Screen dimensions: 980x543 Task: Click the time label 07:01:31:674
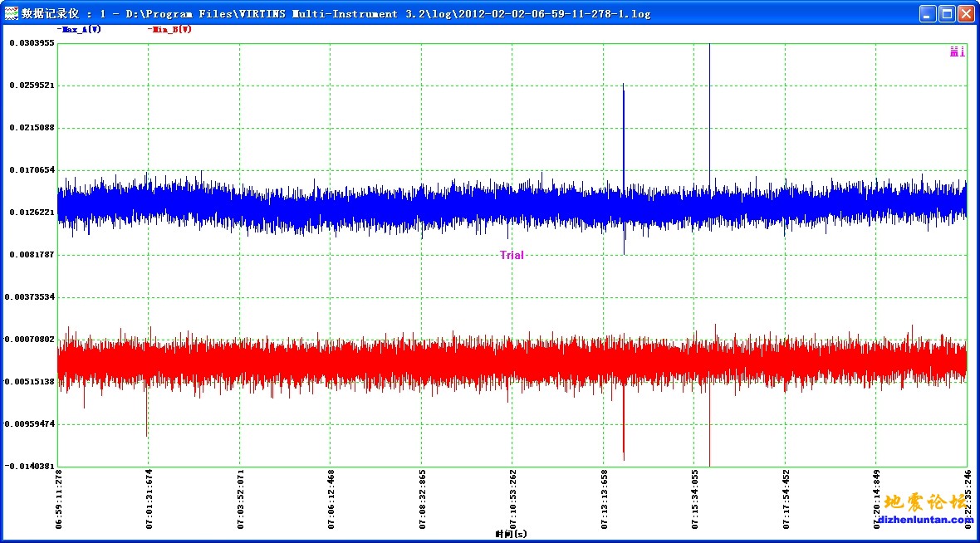tap(149, 499)
